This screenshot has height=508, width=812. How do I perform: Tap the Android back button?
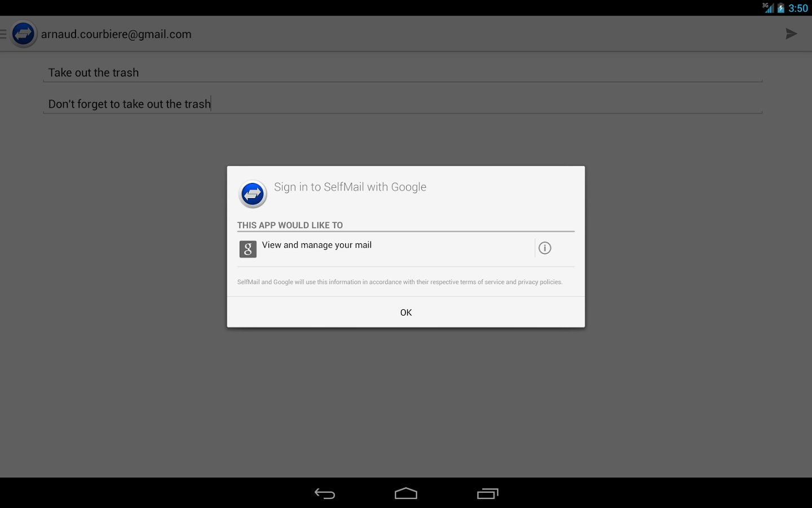point(325,493)
